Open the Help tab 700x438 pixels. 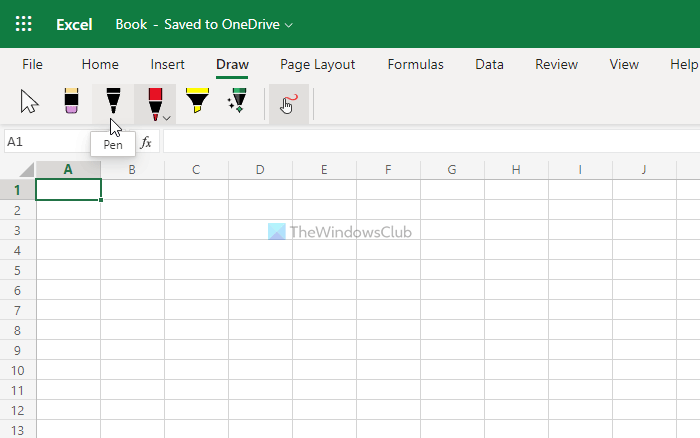pos(684,64)
